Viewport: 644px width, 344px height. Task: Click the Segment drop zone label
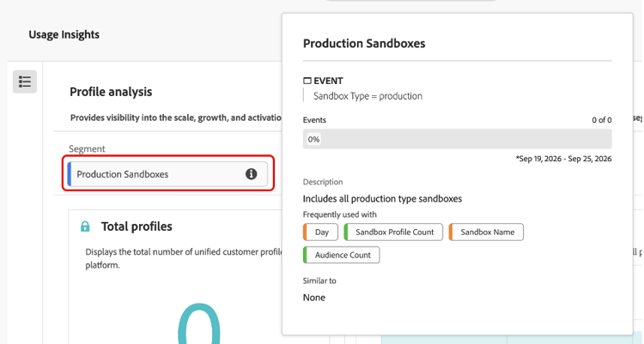[x=87, y=148]
